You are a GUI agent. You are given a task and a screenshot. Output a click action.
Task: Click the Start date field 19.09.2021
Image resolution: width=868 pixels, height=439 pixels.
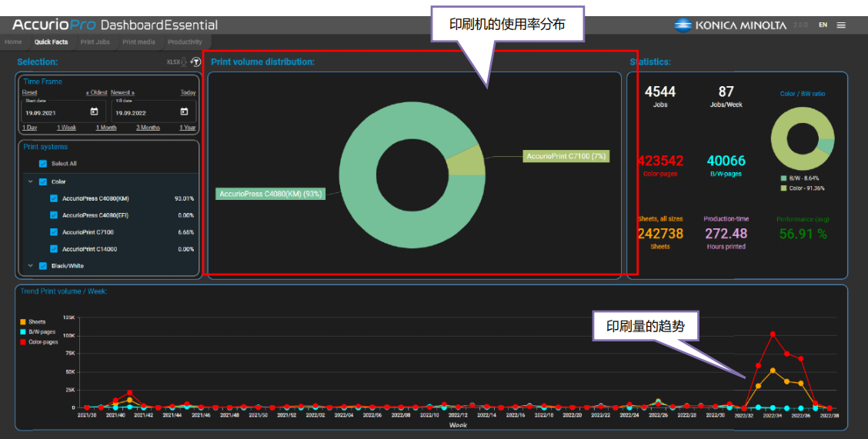64,111
